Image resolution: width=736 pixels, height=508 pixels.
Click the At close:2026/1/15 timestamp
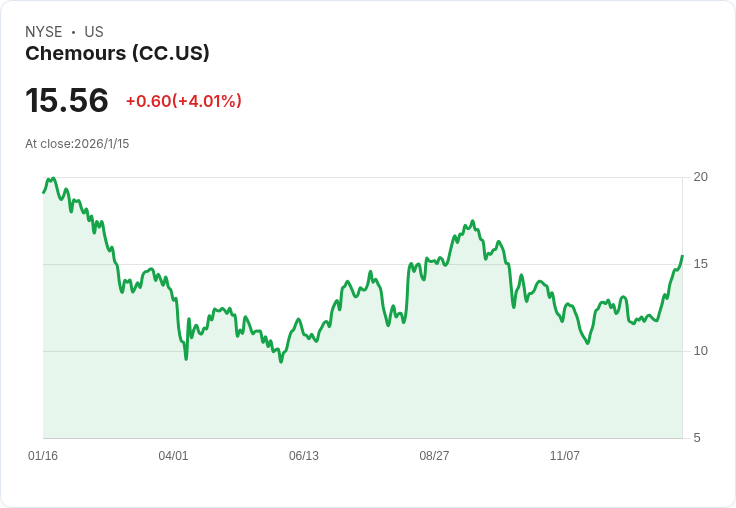[77, 144]
